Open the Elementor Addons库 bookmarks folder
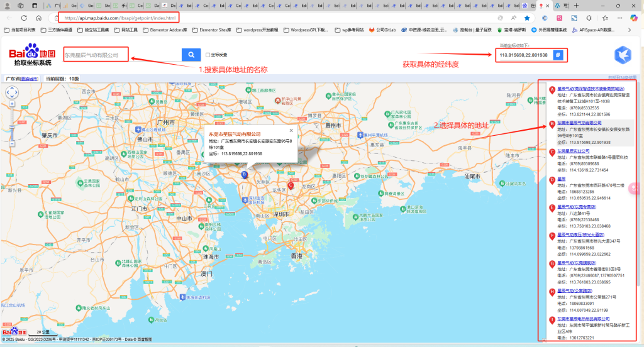The width and height of the screenshot is (644, 347). click(165, 30)
